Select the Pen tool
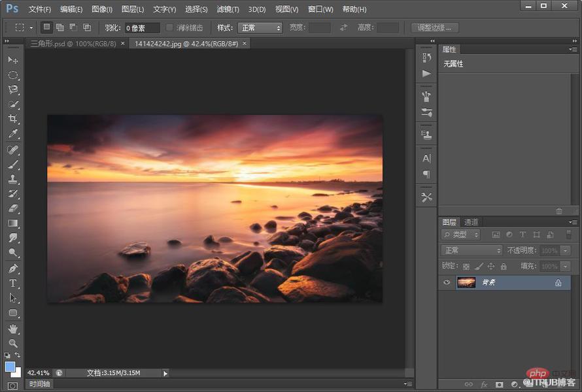 (x=13, y=269)
